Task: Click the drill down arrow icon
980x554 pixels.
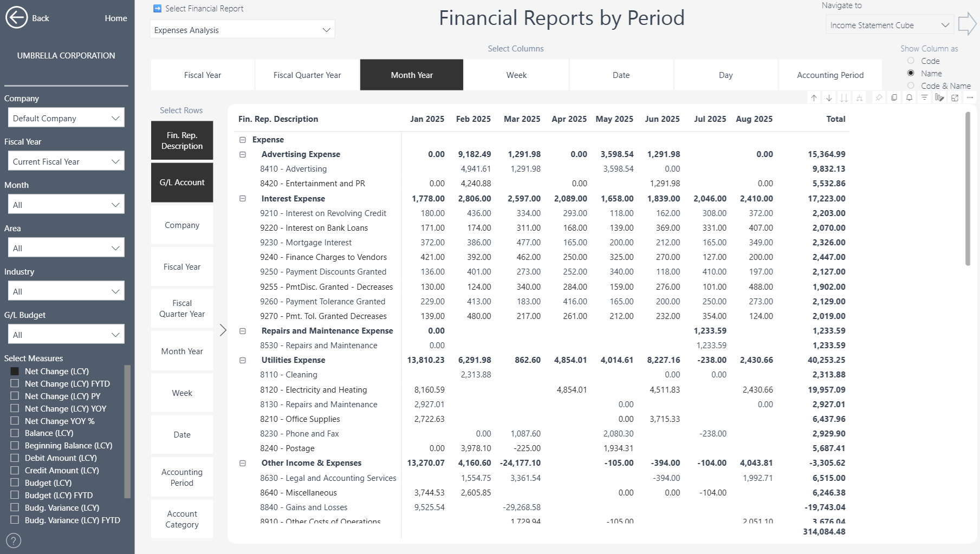Action: [829, 98]
